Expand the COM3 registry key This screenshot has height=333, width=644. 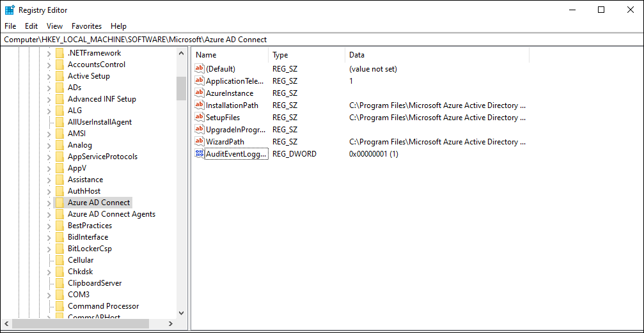tap(49, 295)
